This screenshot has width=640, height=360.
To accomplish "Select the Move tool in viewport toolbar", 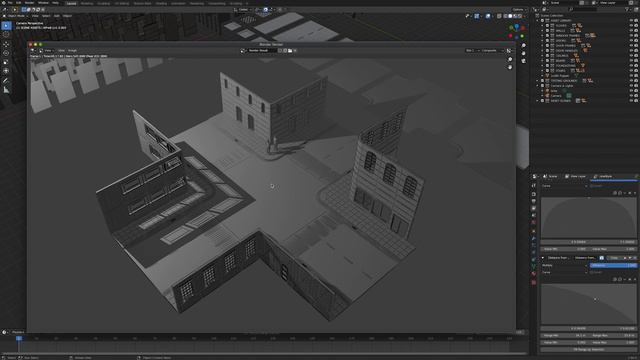I will click(6, 44).
